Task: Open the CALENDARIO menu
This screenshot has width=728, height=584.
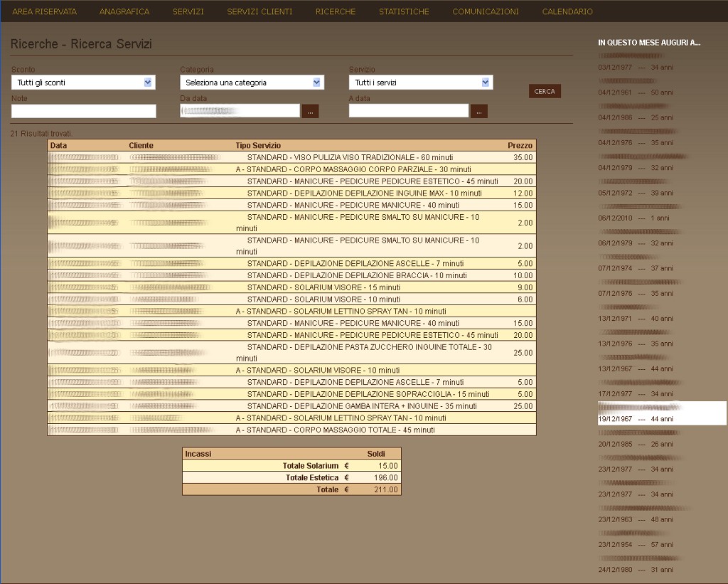Action: click(567, 11)
